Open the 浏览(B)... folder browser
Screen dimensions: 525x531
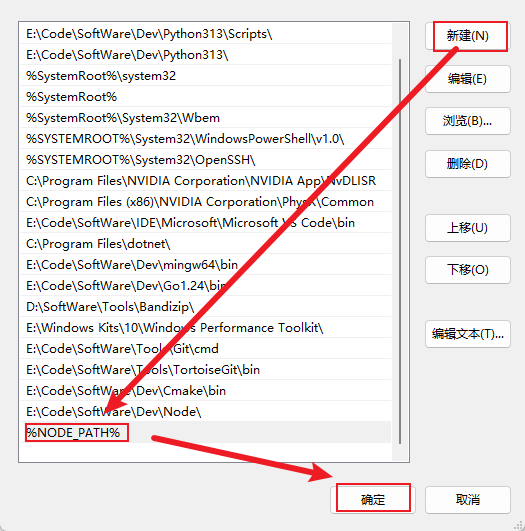click(467, 121)
